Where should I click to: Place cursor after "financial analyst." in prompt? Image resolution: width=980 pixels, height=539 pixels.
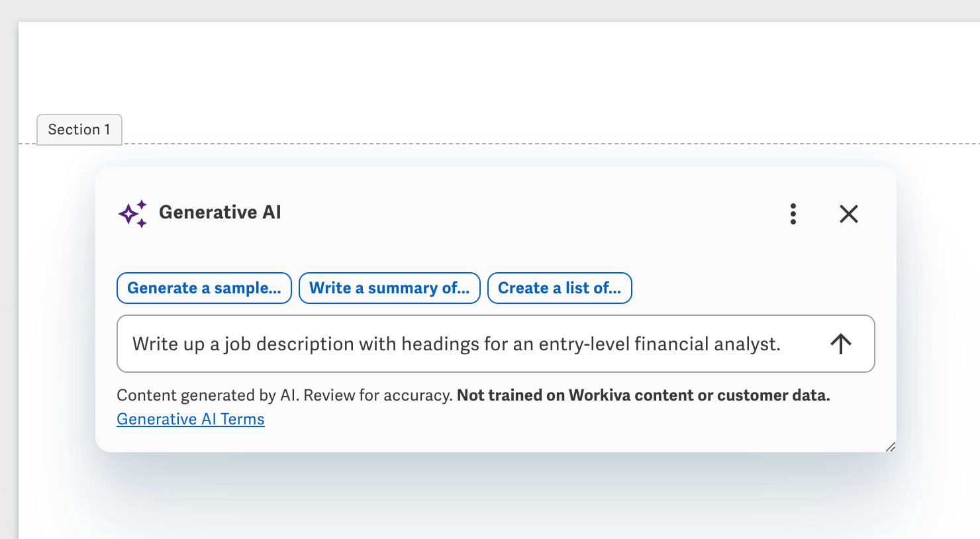coord(782,344)
